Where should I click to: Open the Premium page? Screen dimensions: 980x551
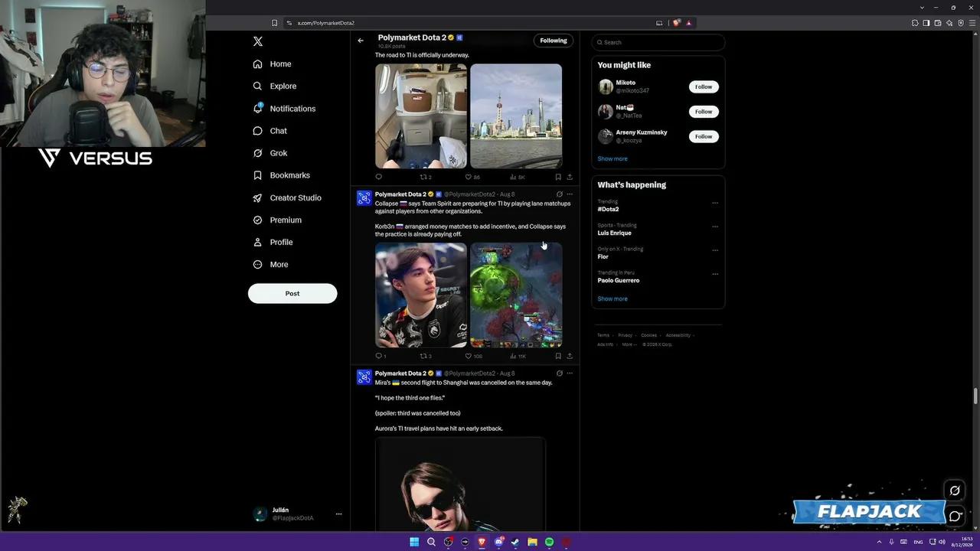(277, 220)
